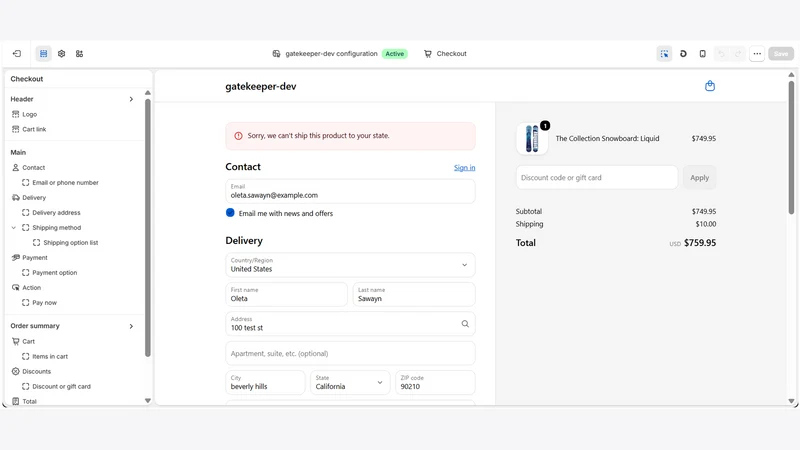Click the undo arrow icon
The height and width of the screenshot is (450, 800).
721,54
